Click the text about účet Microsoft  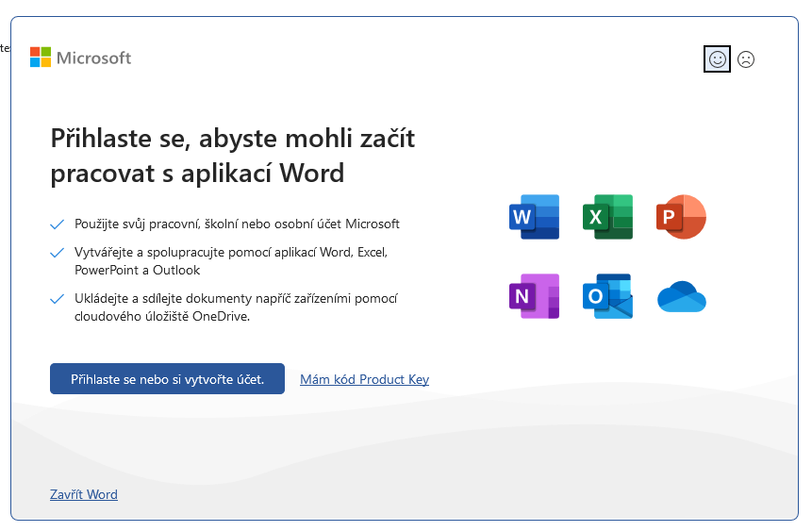pyautogui.click(x=237, y=224)
